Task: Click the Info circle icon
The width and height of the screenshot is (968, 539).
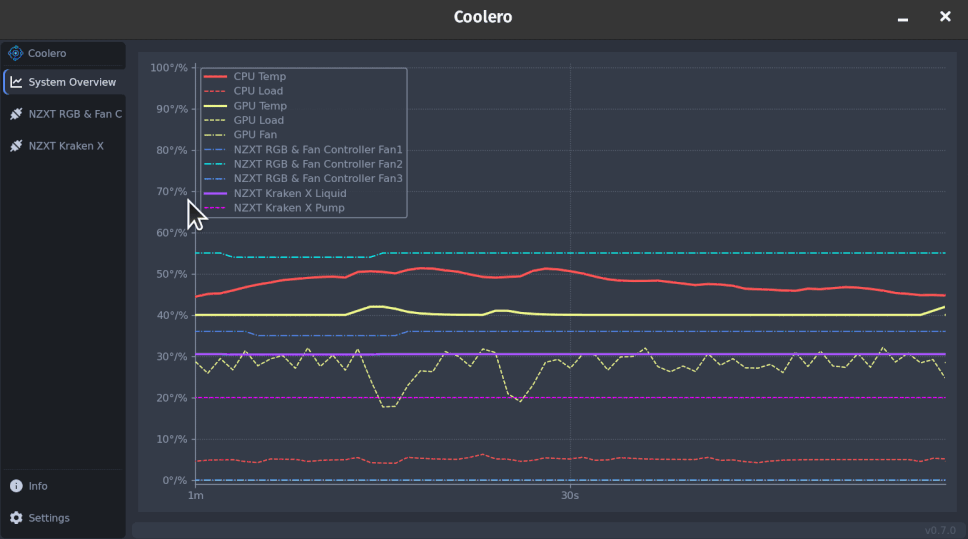Action: [16, 486]
